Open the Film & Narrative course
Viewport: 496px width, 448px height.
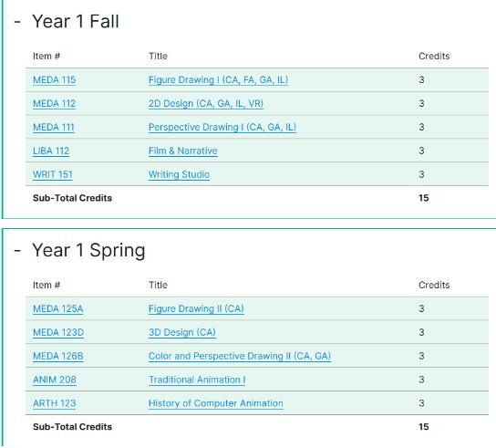(183, 151)
